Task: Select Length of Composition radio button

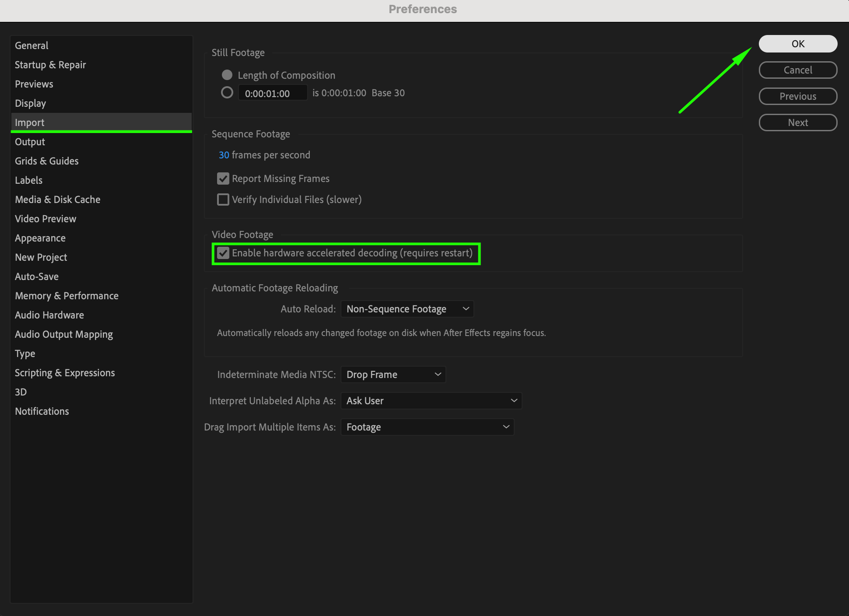Action: tap(227, 75)
